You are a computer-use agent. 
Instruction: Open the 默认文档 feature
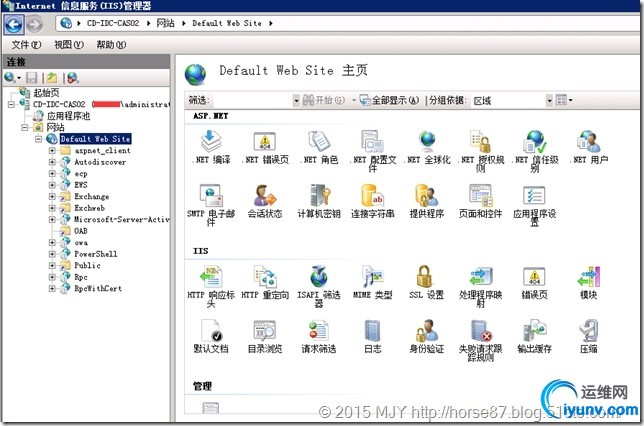coord(211,336)
